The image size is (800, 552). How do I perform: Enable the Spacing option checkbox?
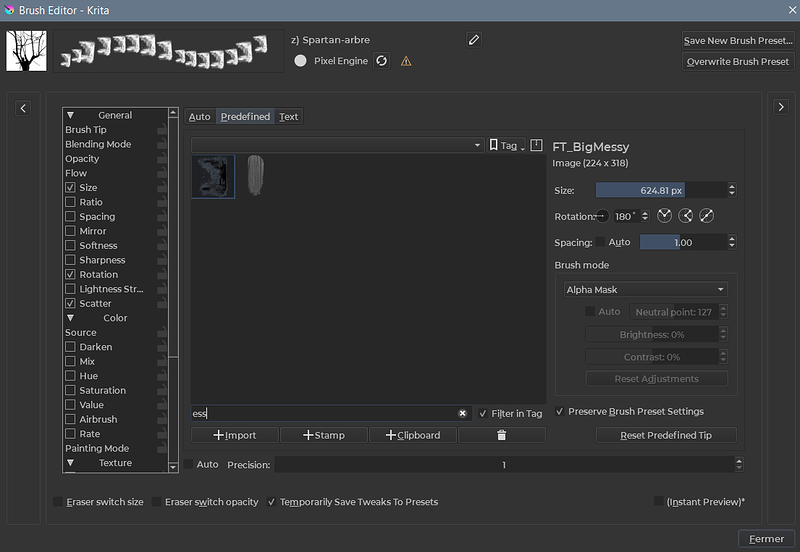click(70, 216)
